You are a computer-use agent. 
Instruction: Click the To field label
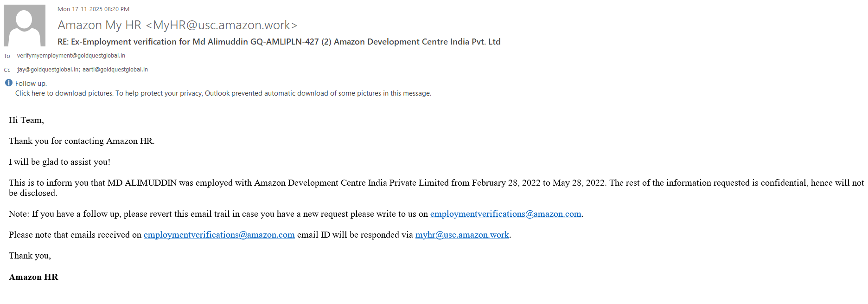point(7,56)
